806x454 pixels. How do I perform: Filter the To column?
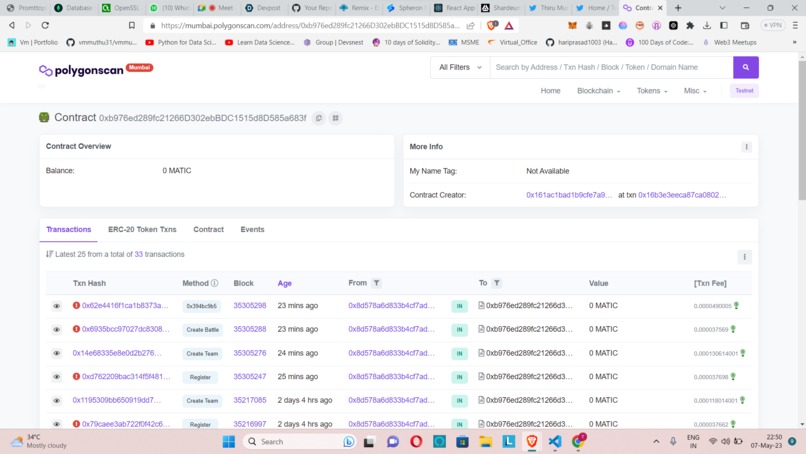point(497,283)
